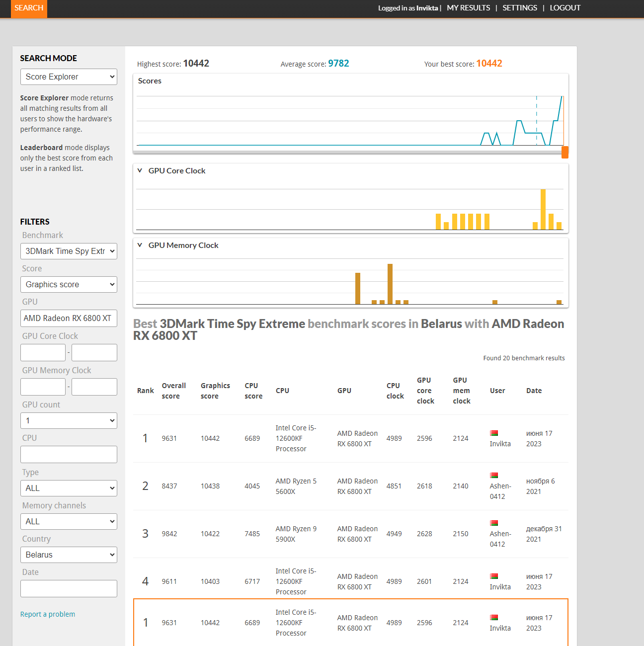Image resolution: width=644 pixels, height=646 pixels.
Task: Click the CPU score column header
Action: point(253,391)
